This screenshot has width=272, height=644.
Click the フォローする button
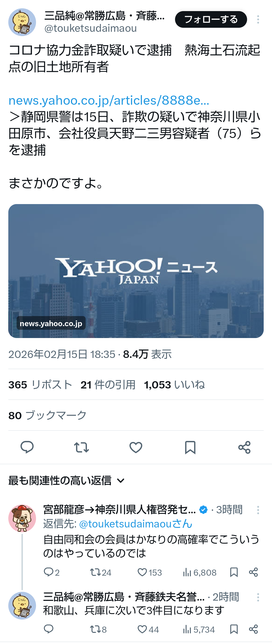[211, 19]
